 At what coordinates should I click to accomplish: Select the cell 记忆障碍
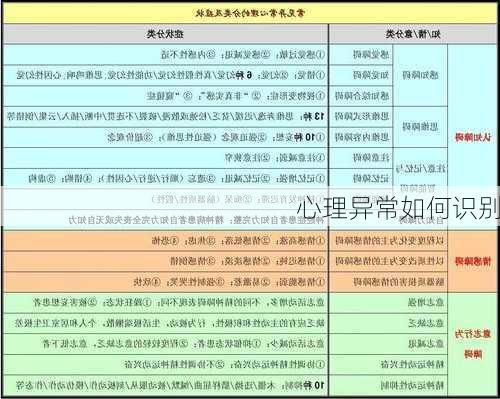pos(361,178)
